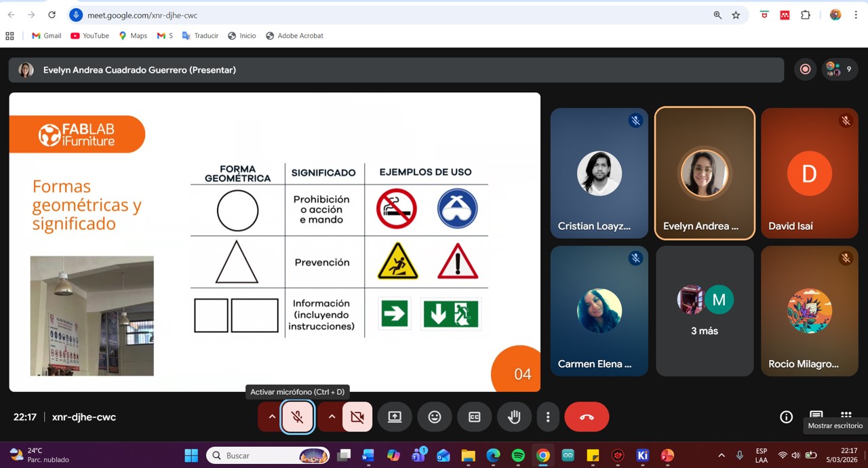Open the red extension icon in Chrome toolbar
Screen dimensions: 868x468
(x=785, y=15)
